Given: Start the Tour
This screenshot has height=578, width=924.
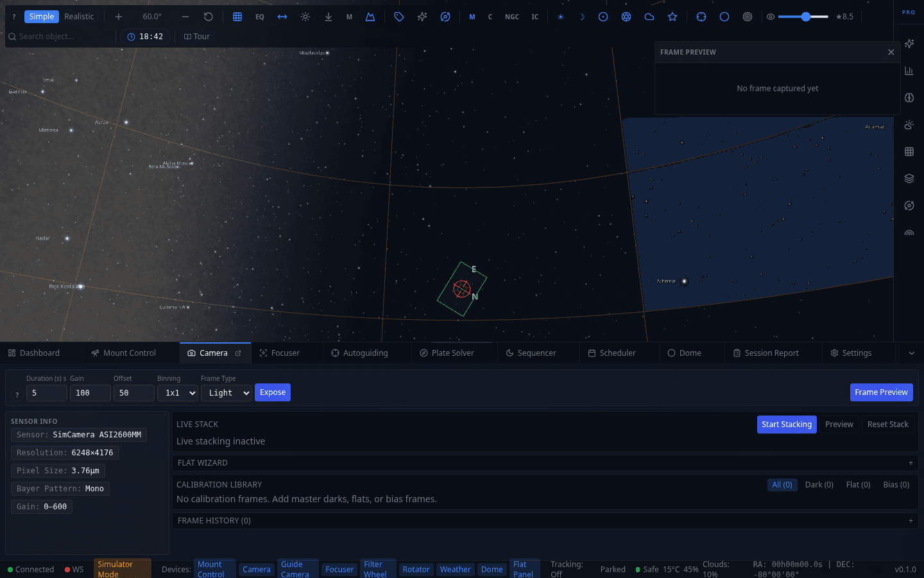Looking at the screenshot, I should coord(197,37).
